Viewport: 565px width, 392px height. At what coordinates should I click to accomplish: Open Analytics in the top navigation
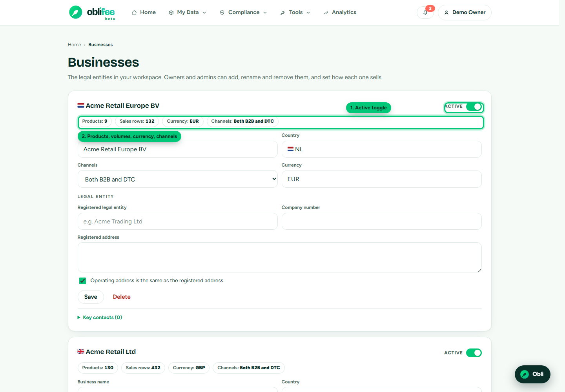tap(340, 13)
